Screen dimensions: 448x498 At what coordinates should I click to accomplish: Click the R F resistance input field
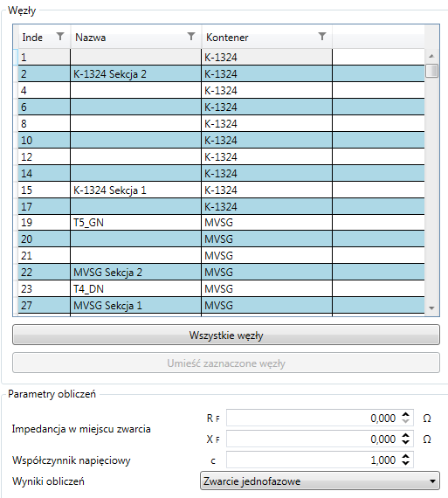(314, 418)
